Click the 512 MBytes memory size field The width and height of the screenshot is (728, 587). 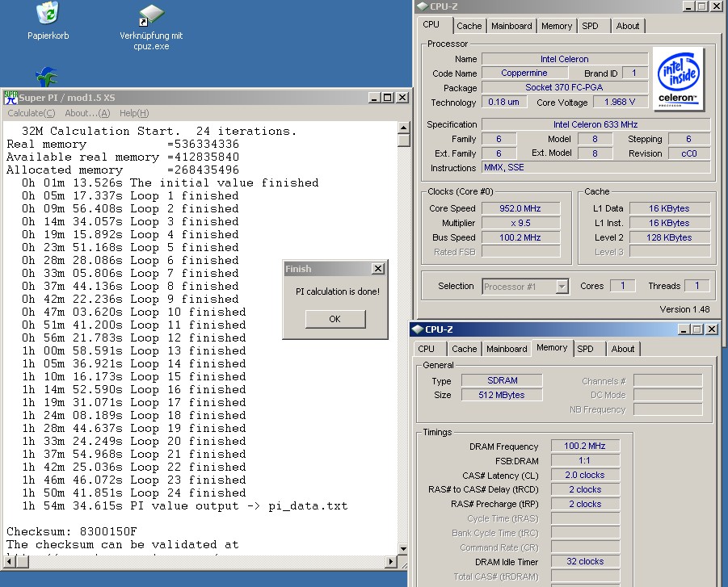[x=502, y=395]
